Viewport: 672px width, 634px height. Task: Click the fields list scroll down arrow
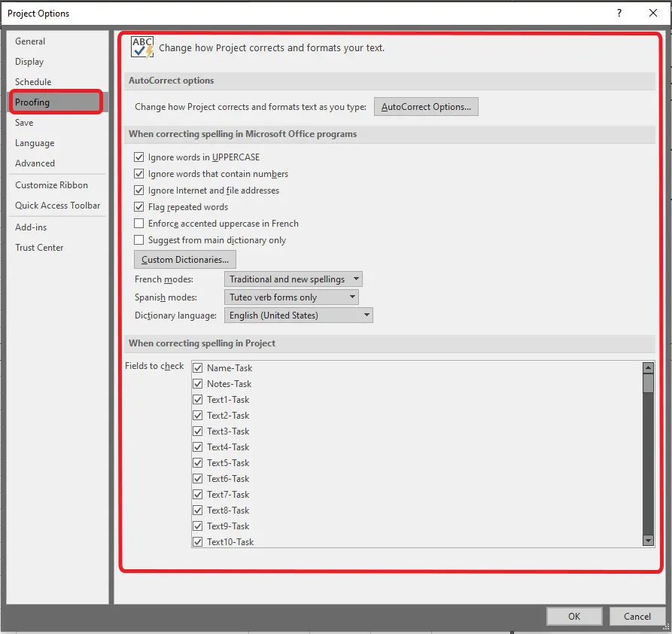click(649, 541)
